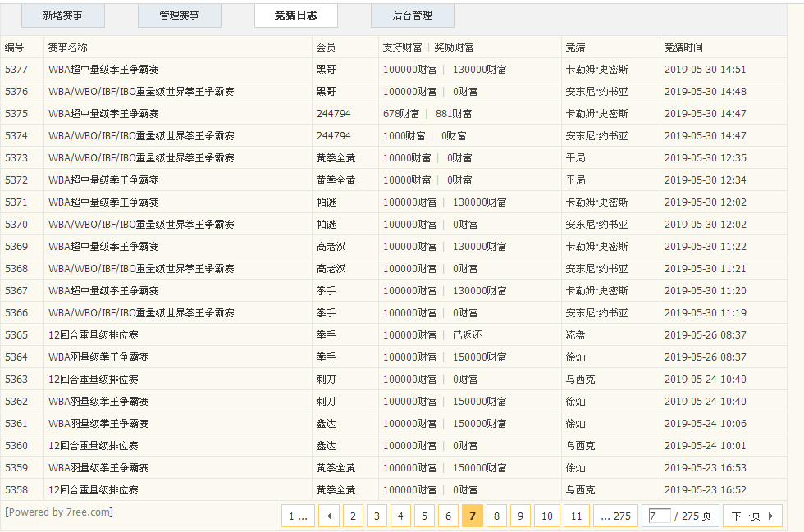Screen dimensions: 804x532
Task: Click member 帕谜 in row 5371
Action: tap(327, 202)
